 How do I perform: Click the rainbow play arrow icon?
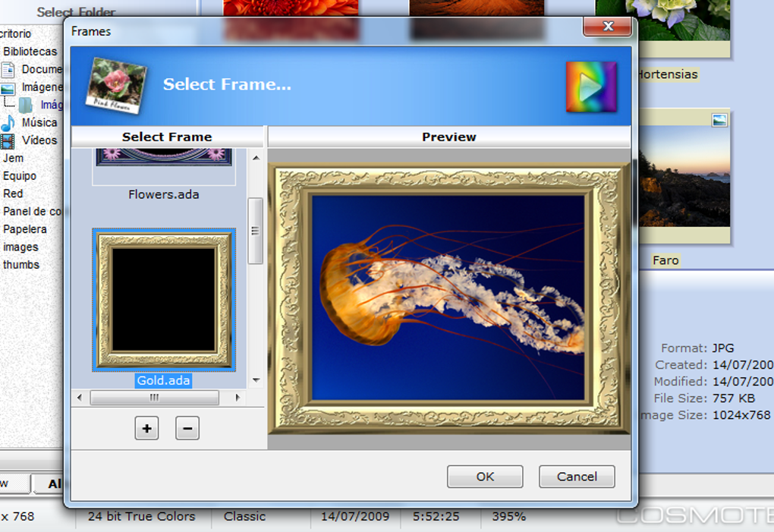pos(591,87)
